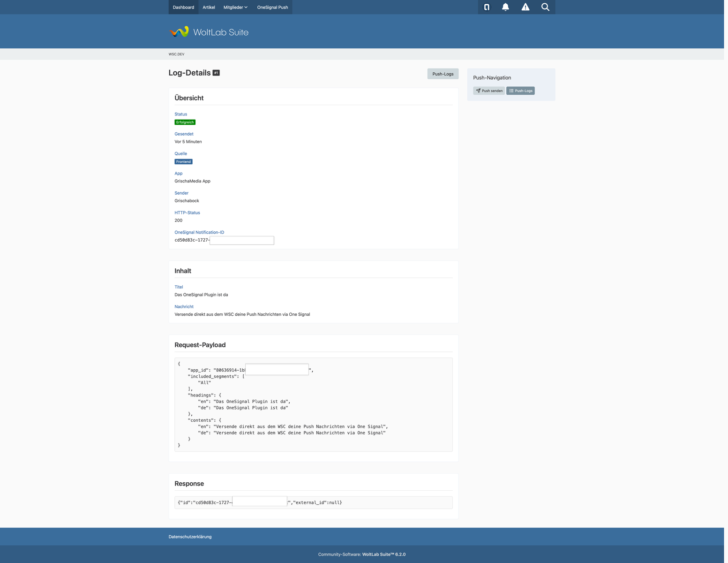Click the #1 badge next to Log-Details
728x563 pixels.
(216, 73)
